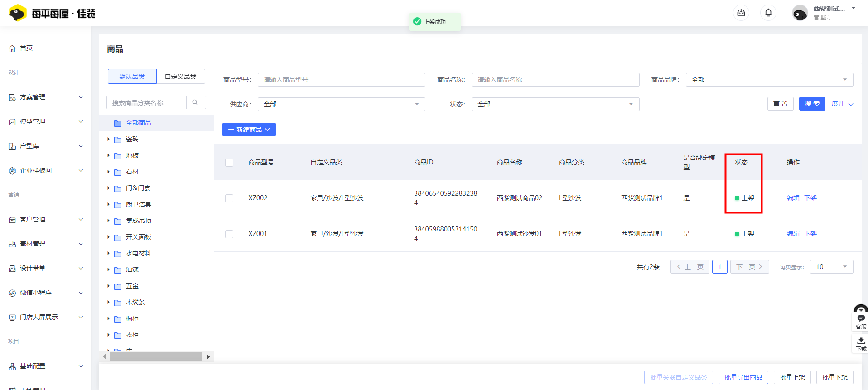Check the box for product XZ001
868x390 pixels.
(229, 234)
